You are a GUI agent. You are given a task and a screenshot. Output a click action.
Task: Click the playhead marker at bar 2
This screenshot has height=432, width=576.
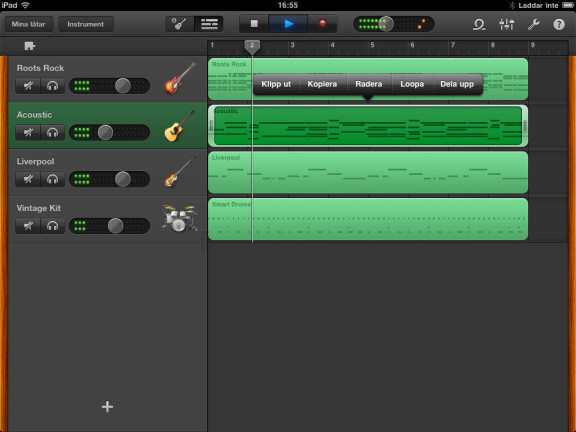tap(252, 47)
